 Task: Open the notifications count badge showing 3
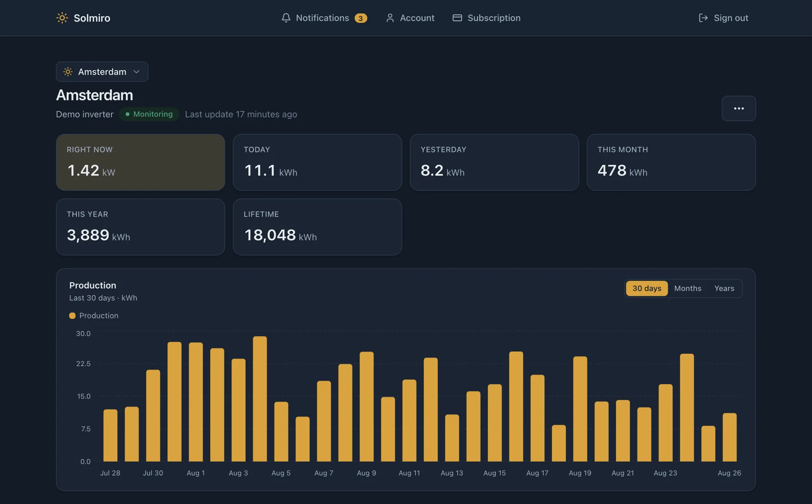pyautogui.click(x=360, y=18)
